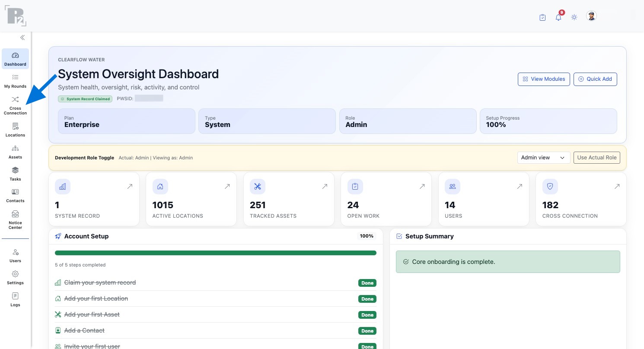Click the Plan Enterprise info tile
644x349 pixels.
(127, 121)
